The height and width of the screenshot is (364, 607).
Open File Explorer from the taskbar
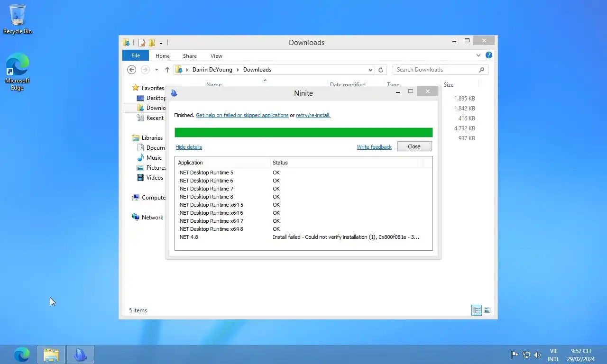click(51, 355)
